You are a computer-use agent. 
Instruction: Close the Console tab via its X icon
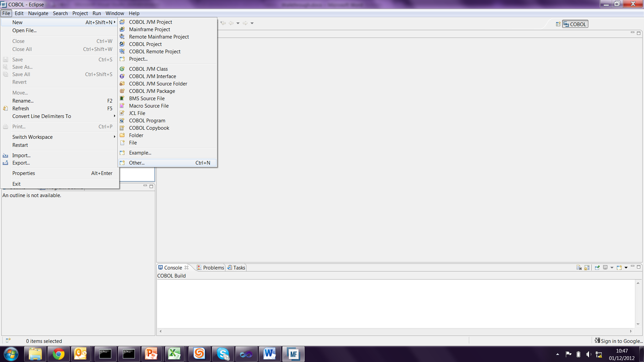point(186,267)
